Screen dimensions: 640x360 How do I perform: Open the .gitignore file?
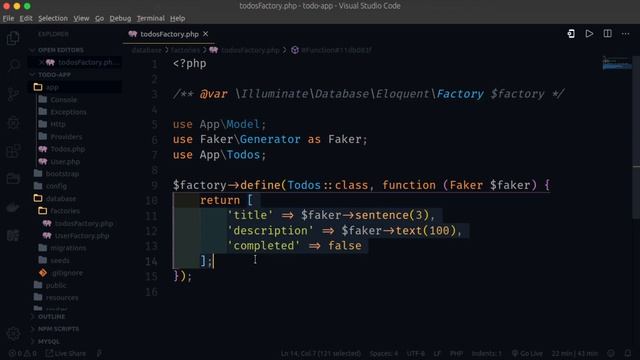67,273
